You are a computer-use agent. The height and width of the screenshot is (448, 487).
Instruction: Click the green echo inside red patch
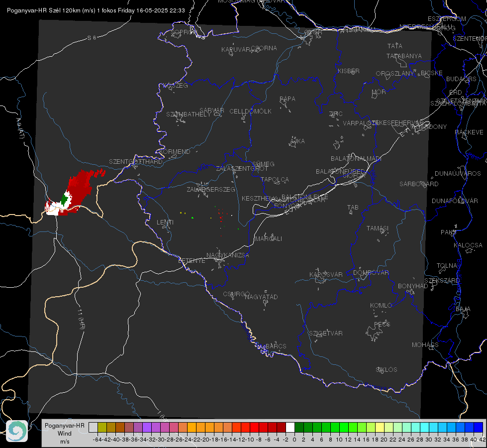coord(65,199)
